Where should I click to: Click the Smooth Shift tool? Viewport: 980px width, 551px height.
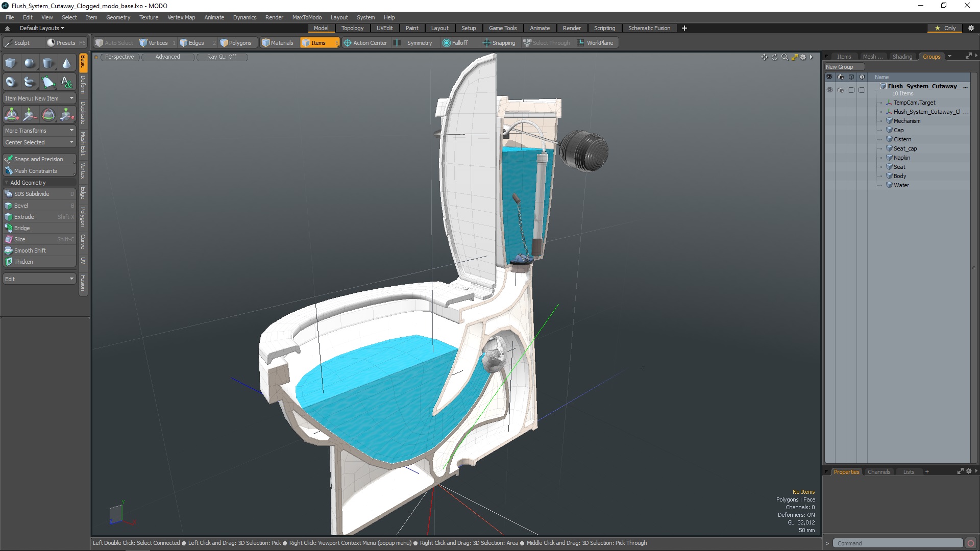(x=39, y=251)
